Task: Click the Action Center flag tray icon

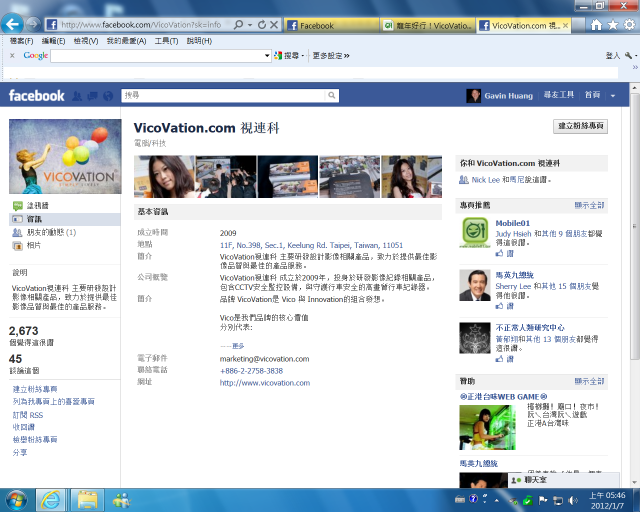Action: 543,500
